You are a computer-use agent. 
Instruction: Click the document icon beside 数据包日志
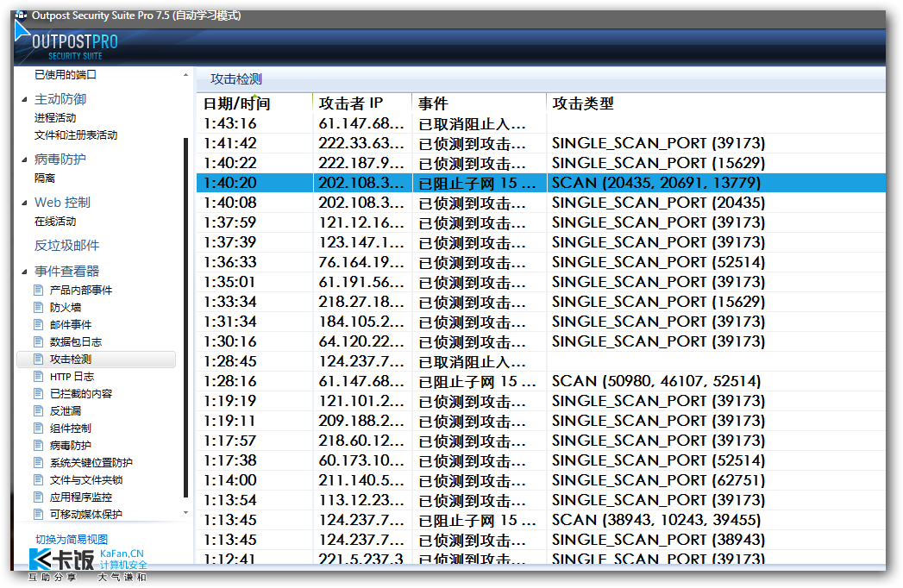pyautogui.click(x=39, y=341)
